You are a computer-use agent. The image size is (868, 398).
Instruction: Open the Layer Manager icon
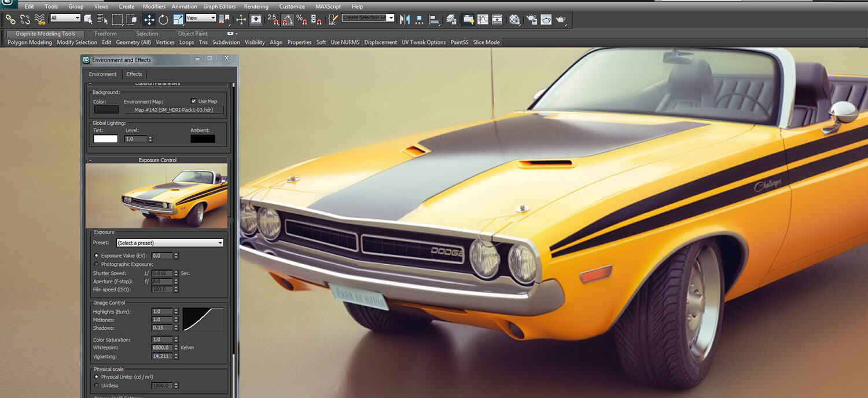tap(451, 19)
